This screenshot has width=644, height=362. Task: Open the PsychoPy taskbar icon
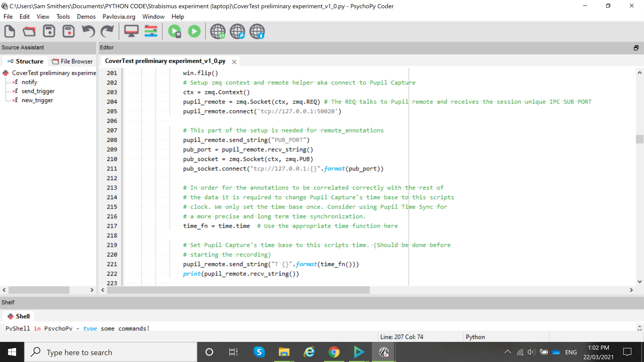point(384,352)
